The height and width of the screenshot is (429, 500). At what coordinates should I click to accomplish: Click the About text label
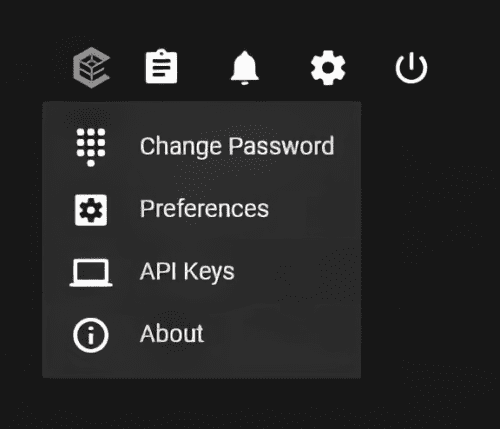[x=172, y=333]
